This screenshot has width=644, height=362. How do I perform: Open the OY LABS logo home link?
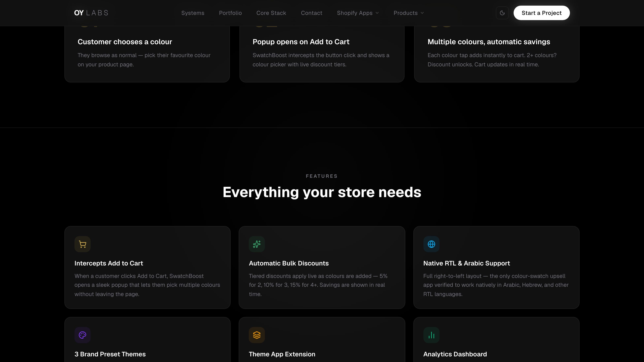coord(91,13)
